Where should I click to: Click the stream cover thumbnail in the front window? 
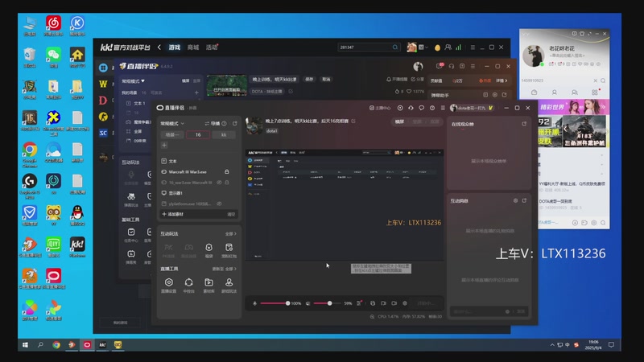pyautogui.click(x=254, y=125)
